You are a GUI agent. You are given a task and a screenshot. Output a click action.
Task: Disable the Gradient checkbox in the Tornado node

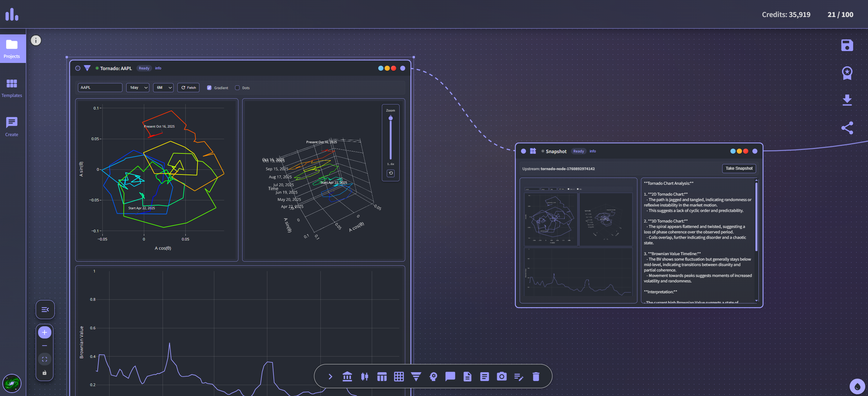[x=209, y=87]
